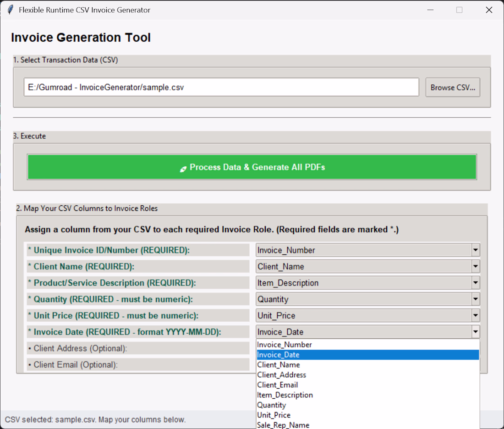Pick Item_Description from the open dropdown list
504x429 pixels.
[368, 395]
